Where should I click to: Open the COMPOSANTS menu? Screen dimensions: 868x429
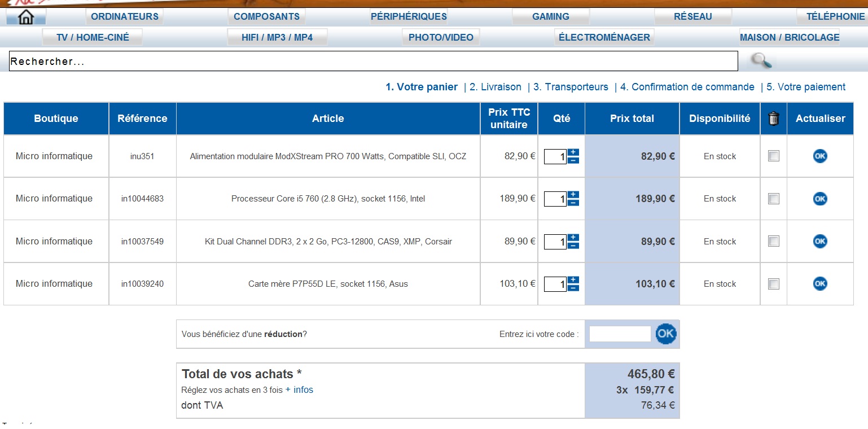click(x=266, y=17)
